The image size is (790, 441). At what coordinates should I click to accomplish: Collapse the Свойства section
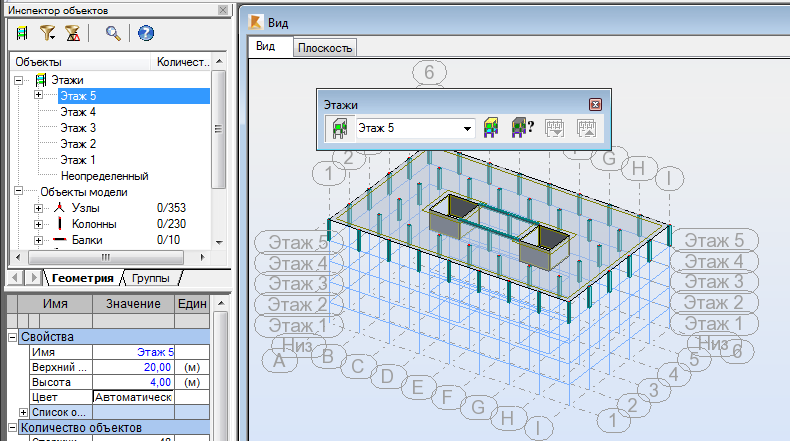click(13, 337)
